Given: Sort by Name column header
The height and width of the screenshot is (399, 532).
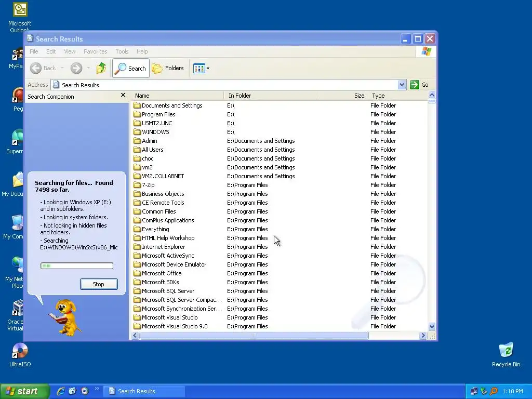Looking at the screenshot, I should pyautogui.click(x=178, y=96).
